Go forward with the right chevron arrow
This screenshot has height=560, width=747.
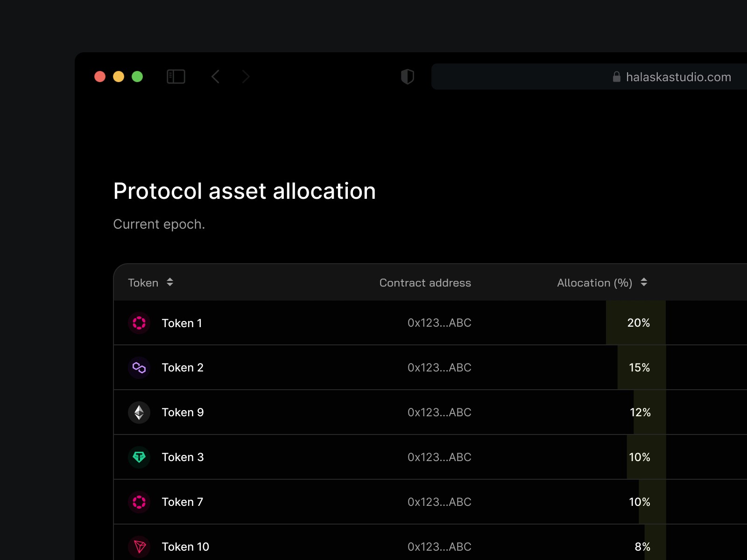[x=246, y=77]
